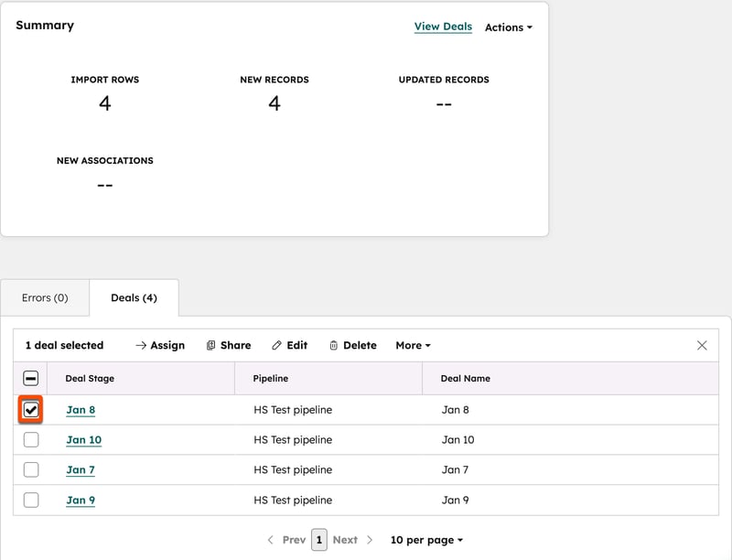Open the 10 per page dropdown

(425, 540)
